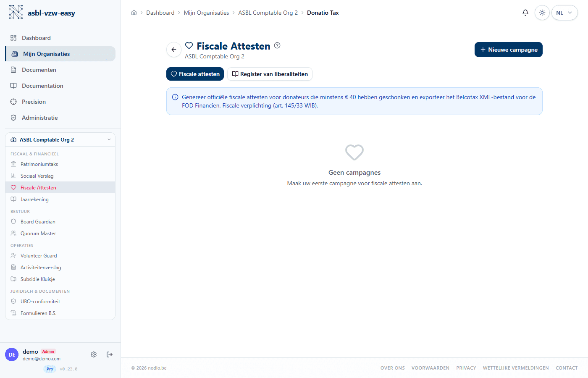The width and height of the screenshot is (588, 378).
Task: Click the Admin role badge
Action: (x=48, y=352)
